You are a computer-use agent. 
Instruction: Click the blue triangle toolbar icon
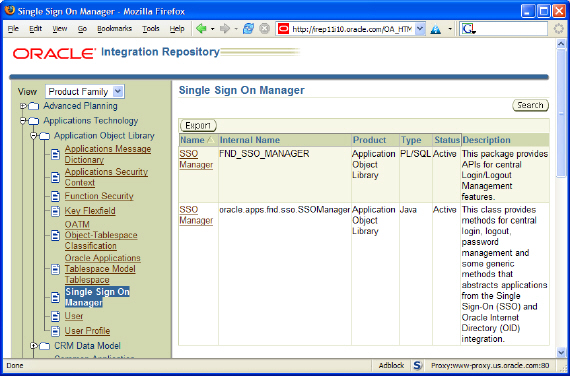pos(435,29)
